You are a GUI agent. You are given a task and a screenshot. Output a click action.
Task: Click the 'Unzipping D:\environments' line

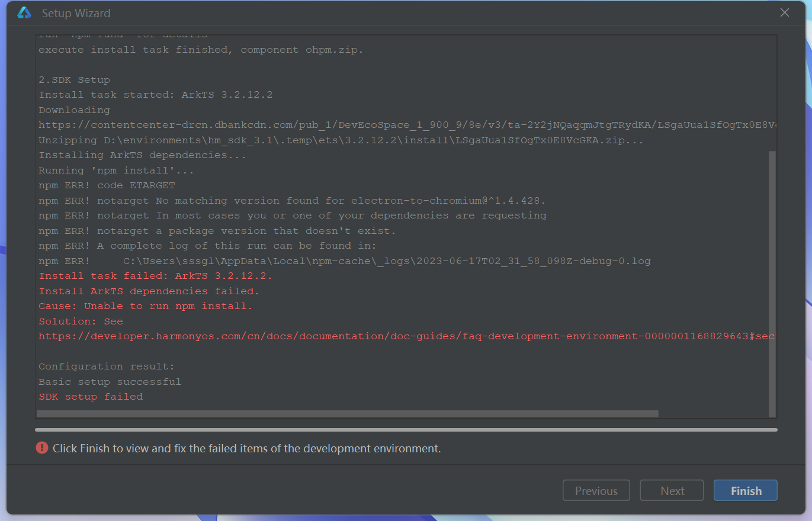coord(341,140)
